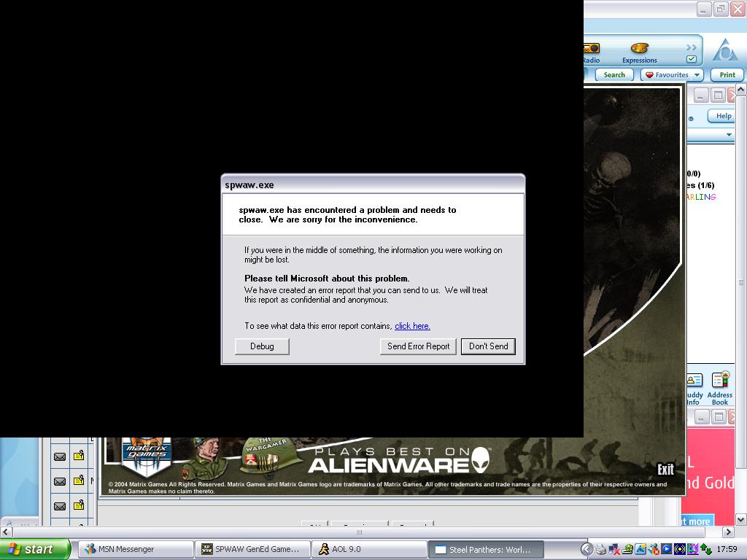Click the AOL Print button
747x560 pixels.
click(727, 75)
